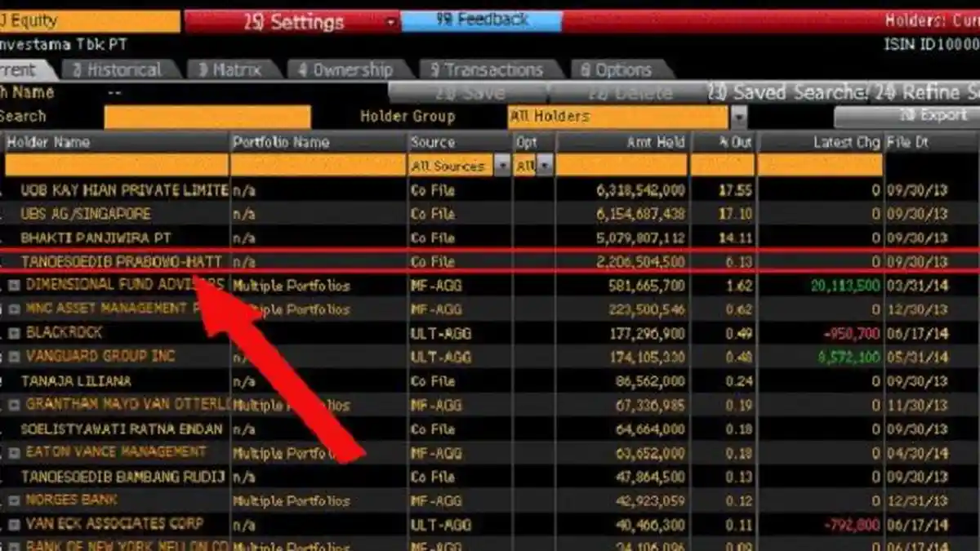This screenshot has height=551, width=980.
Task: Open the Settings dropdown arrow
Action: coord(392,22)
